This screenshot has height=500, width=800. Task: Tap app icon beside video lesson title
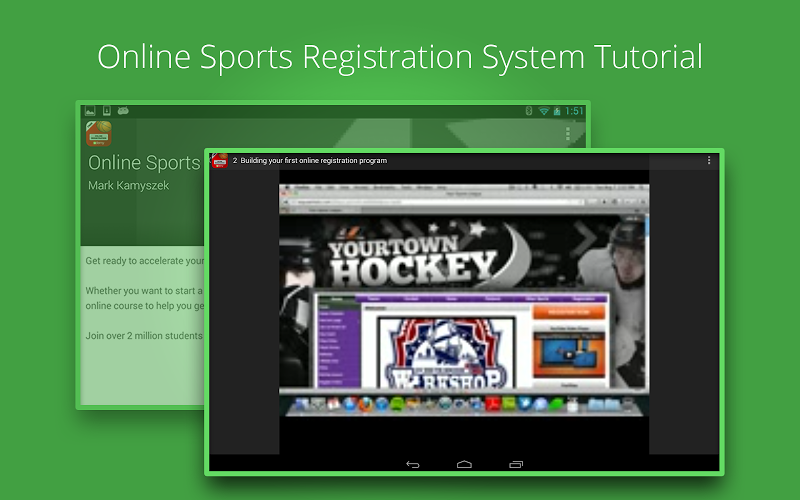(220, 160)
